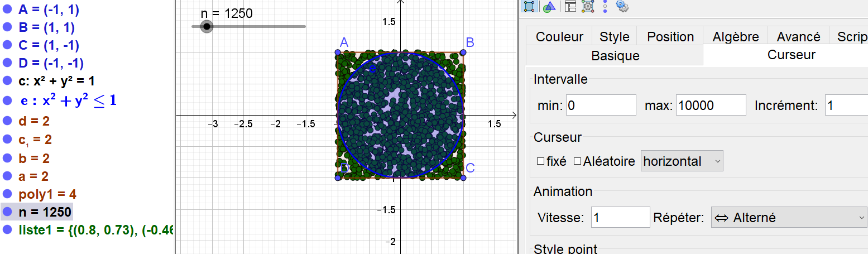This screenshot has height=254, width=868.
Task: Toggle visibility bullet of D = (-1, -1)
Action: pyautogui.click(x=7, y=63)
